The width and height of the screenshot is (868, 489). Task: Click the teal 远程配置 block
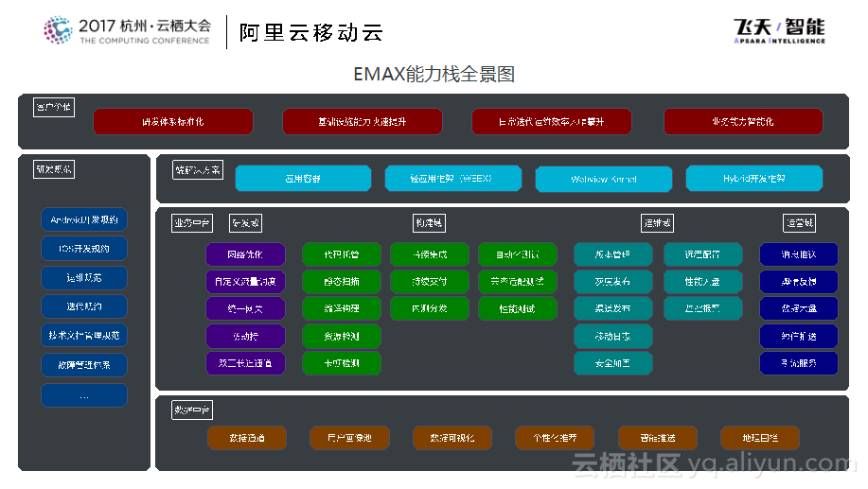[703, 254]
